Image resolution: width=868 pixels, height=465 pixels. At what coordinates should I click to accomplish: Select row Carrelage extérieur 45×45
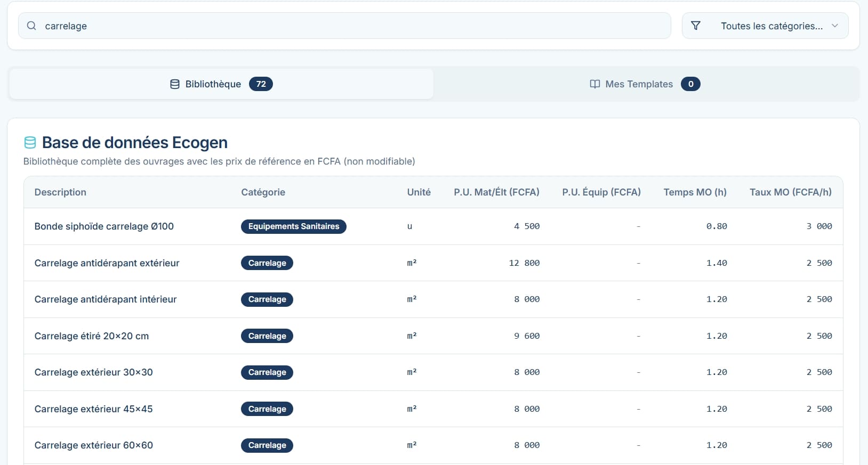pos(433,409)
